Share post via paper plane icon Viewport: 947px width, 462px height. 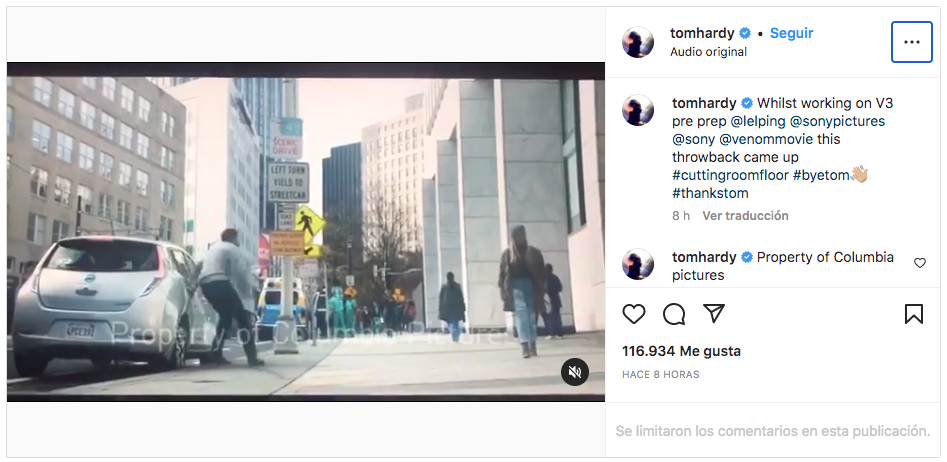[714, 313]
